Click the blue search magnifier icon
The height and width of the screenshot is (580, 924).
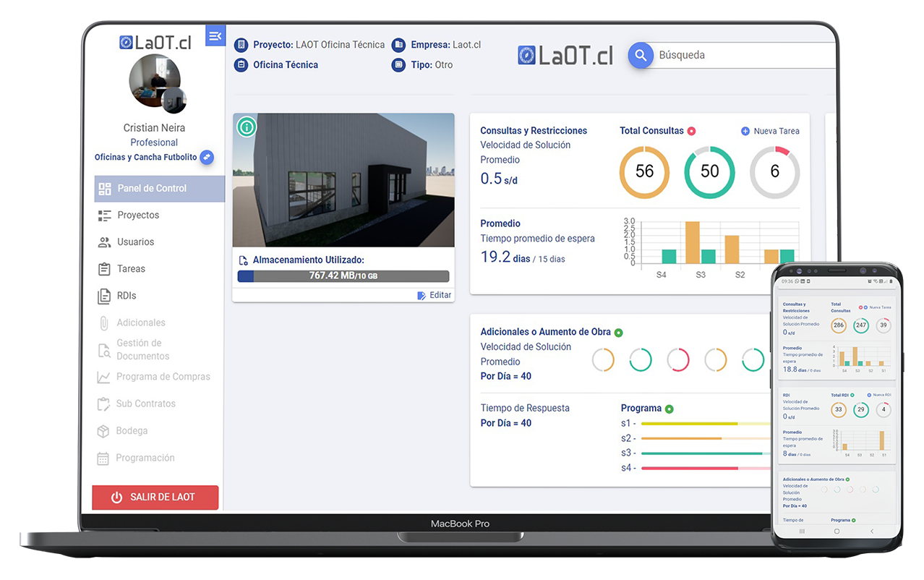pyautogui.click(x=640, y=55)
